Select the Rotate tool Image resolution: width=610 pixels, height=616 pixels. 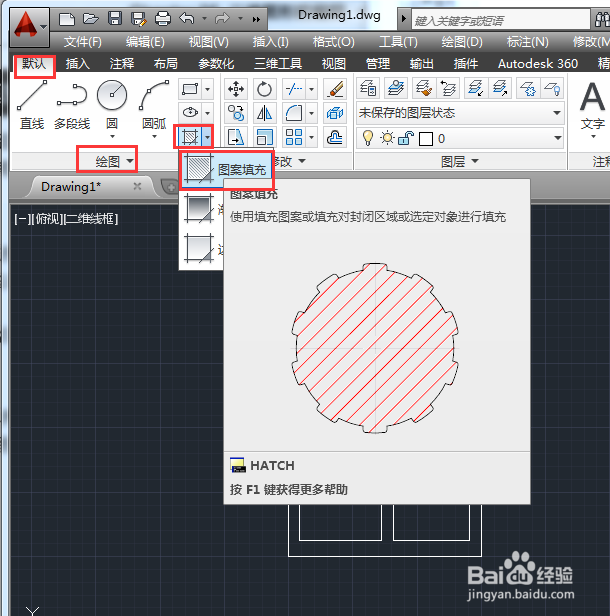[x=264, y=89]
